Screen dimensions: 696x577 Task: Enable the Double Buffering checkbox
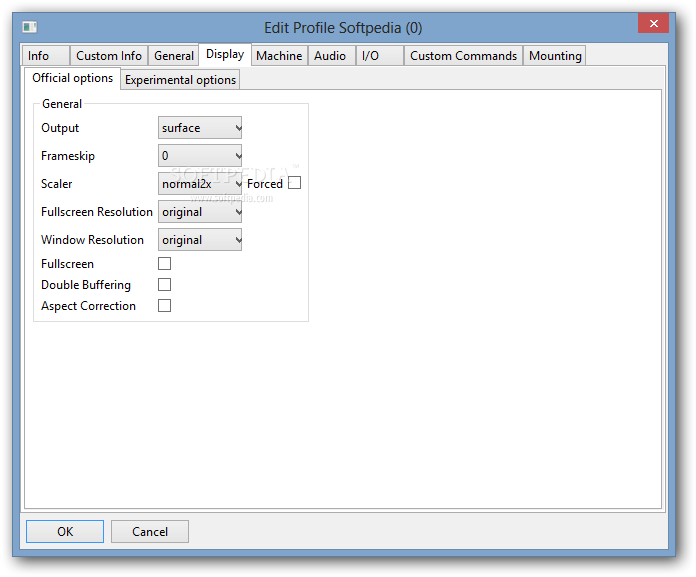tap(165, 285)
